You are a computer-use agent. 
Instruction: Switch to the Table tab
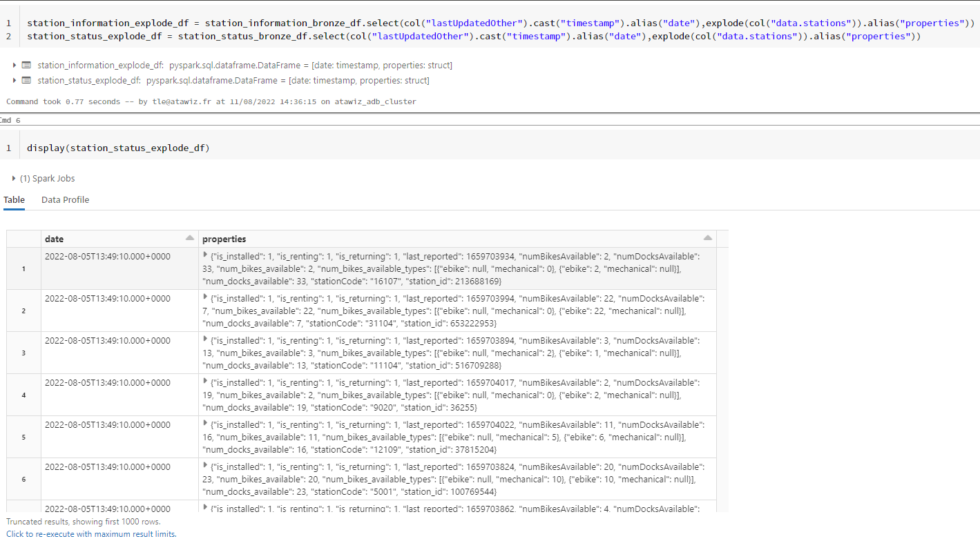pos(15,200)
